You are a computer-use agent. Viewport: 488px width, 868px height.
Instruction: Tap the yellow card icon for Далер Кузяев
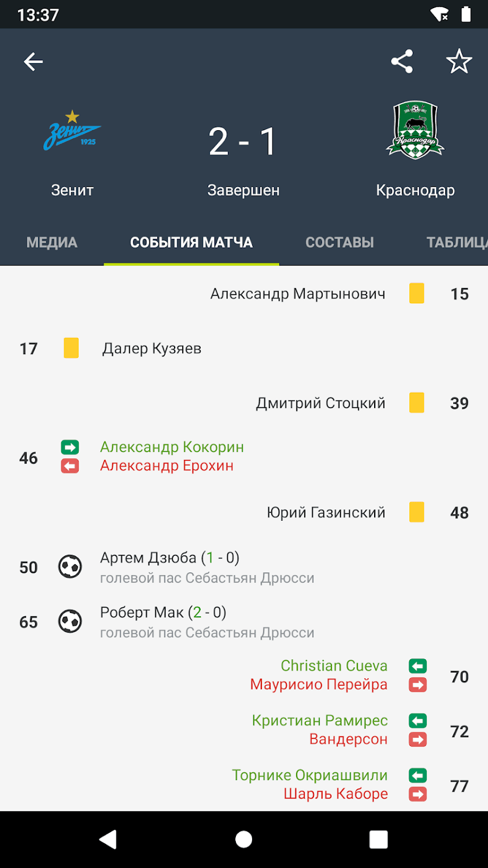(71, 348)
